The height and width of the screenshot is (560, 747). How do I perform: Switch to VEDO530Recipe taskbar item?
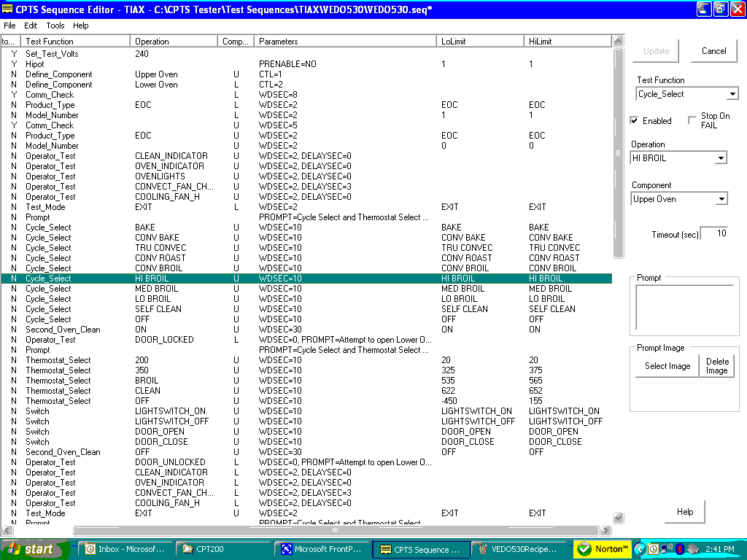519,549
